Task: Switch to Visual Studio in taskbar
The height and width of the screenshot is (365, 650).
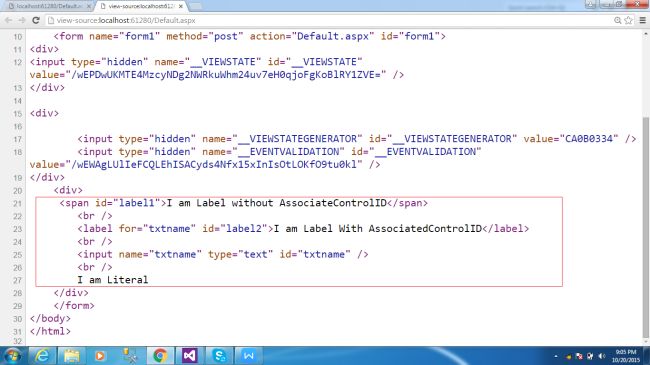Action: point(189,356)
